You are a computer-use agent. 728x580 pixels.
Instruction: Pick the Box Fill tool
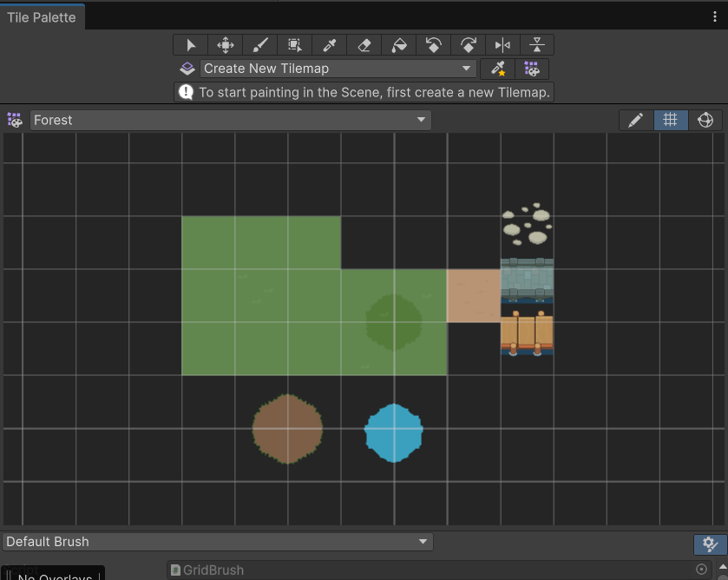pyautogui.click(x=294, y=45)
